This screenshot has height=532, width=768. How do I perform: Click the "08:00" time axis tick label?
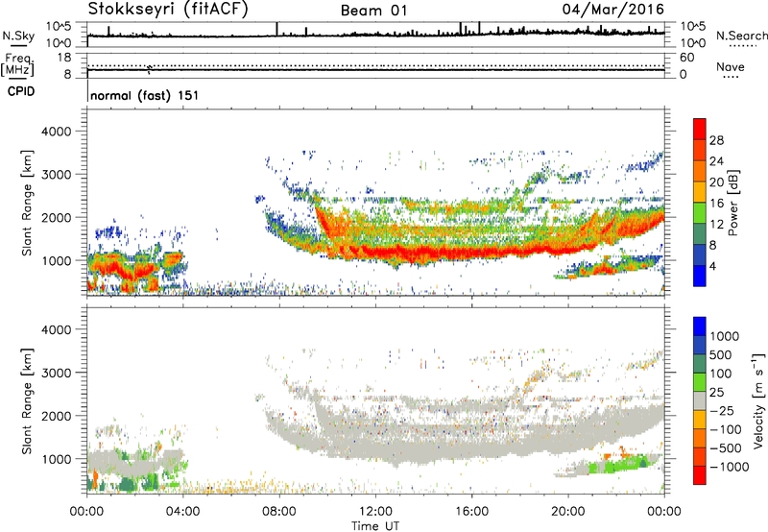[x=279, y=512]
